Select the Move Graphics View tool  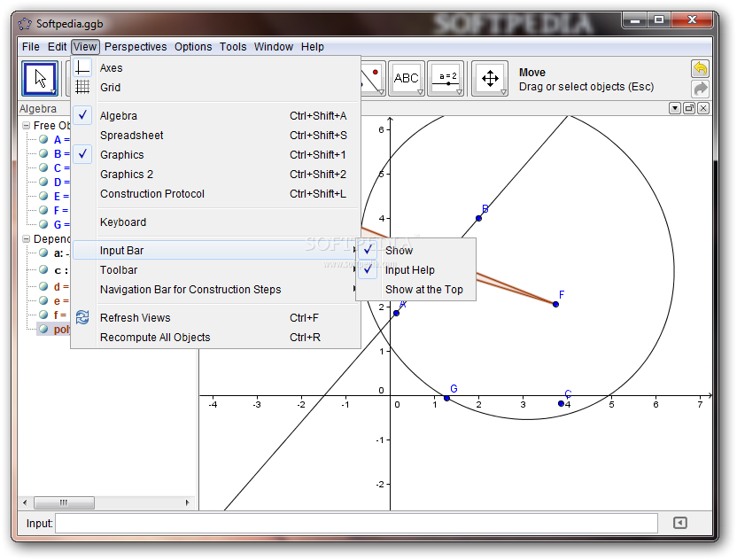pos(490,79)
